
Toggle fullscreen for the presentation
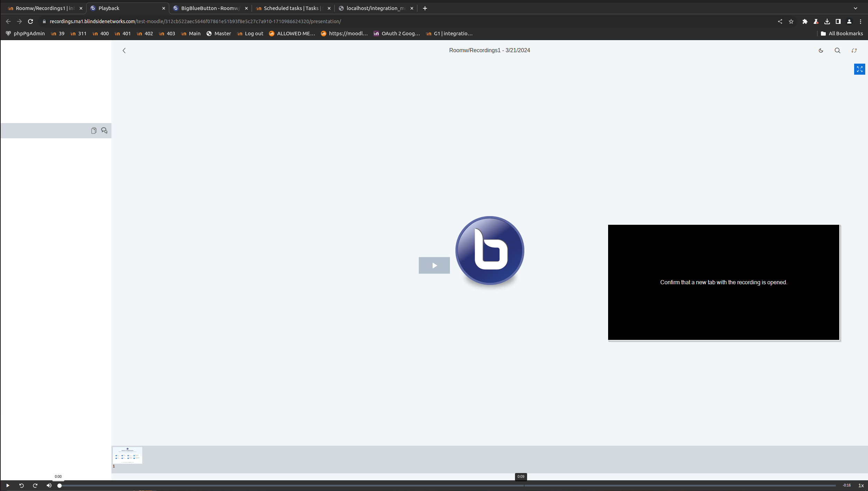pyautogui.click(x=860, y=69)
